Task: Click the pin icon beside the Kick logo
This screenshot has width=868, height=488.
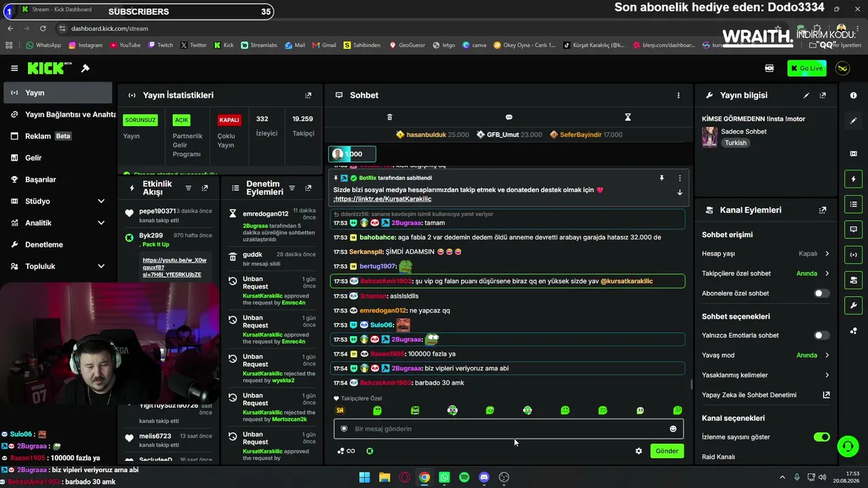Action: [x=85, y=68]
